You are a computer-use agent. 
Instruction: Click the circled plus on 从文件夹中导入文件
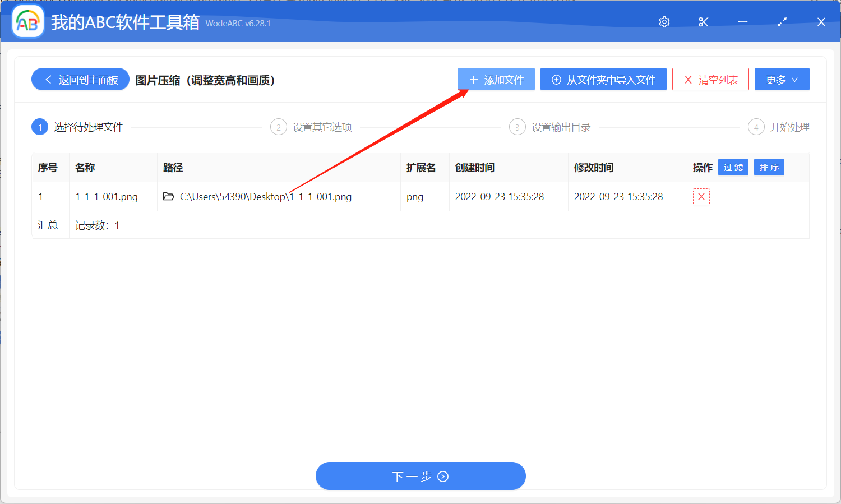point(556,79)
